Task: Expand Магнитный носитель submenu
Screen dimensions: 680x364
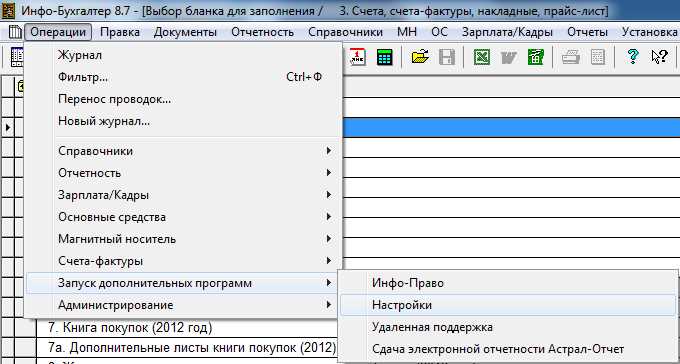Action: pos(184,239)
